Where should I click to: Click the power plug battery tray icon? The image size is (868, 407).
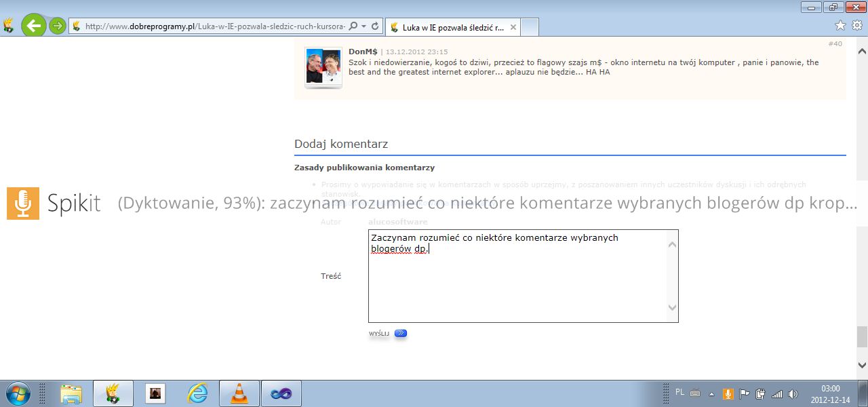pos(761,393)
